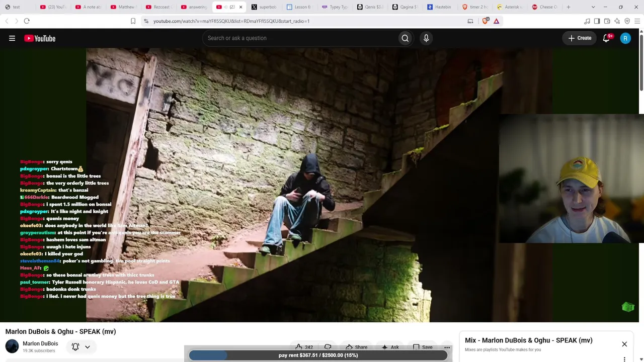Screen dimensions: 644x362
Task: Switch to the 'Hastebin' tab
Action: 440,7
